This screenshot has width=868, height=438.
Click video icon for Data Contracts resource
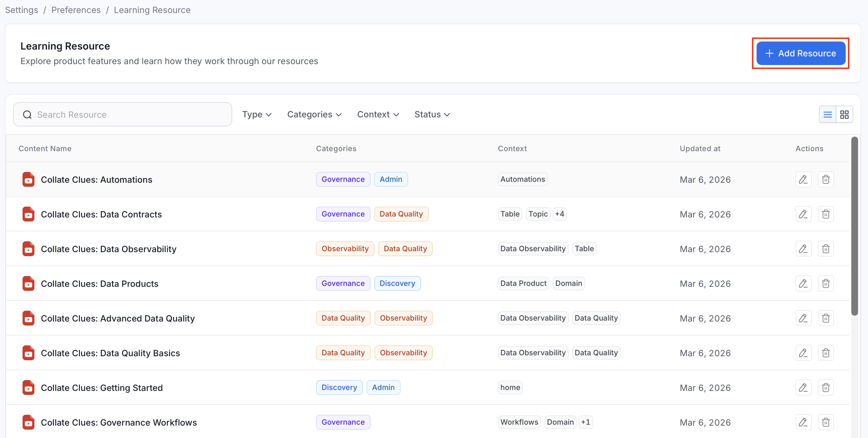28,214
